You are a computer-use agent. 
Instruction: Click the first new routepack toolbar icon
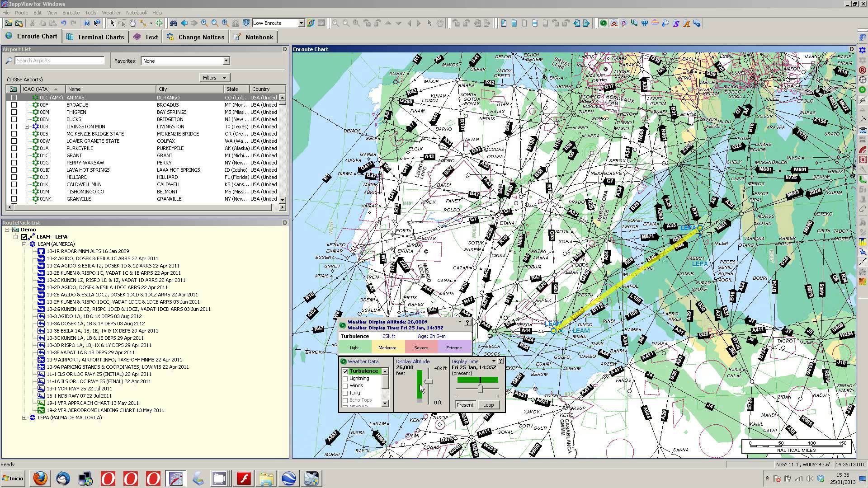coord(8,23)
